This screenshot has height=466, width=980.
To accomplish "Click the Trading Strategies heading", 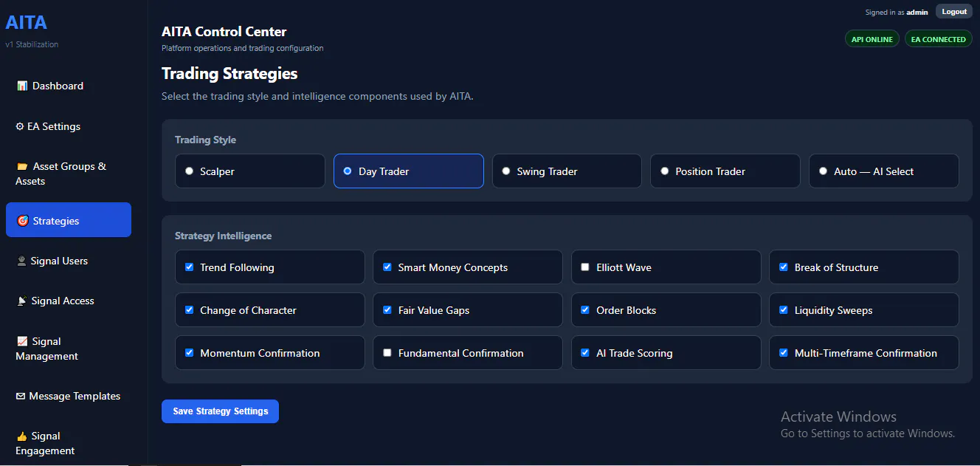I will 230,73.
